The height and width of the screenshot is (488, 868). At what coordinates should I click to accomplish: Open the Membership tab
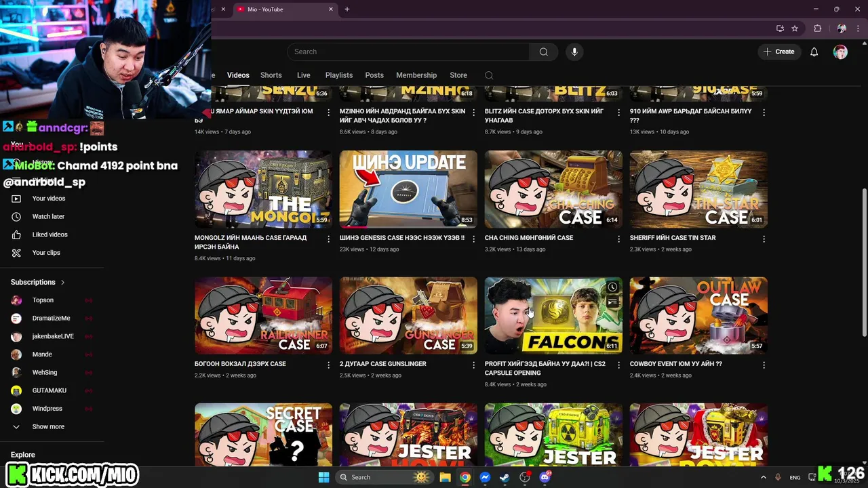coord(416,75)
